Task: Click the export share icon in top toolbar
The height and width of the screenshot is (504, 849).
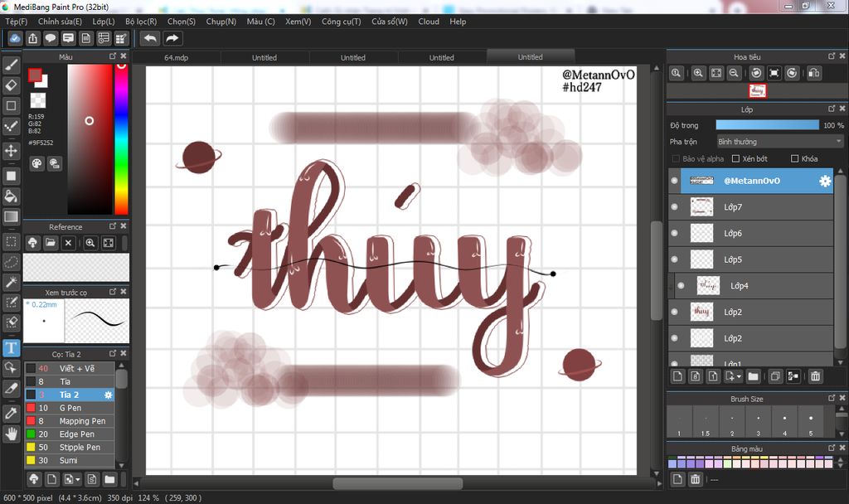Action: (x=33, y=38)
